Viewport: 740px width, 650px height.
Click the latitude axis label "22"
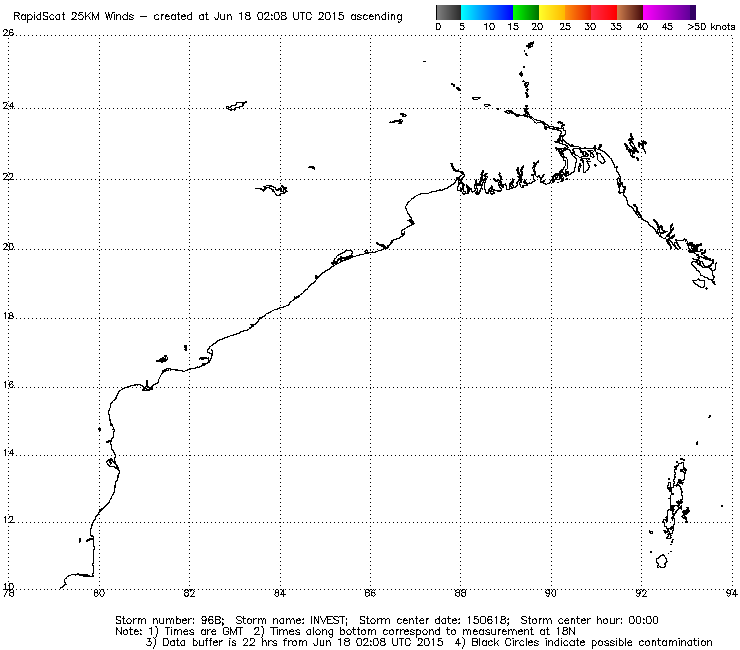click(8, 177)
